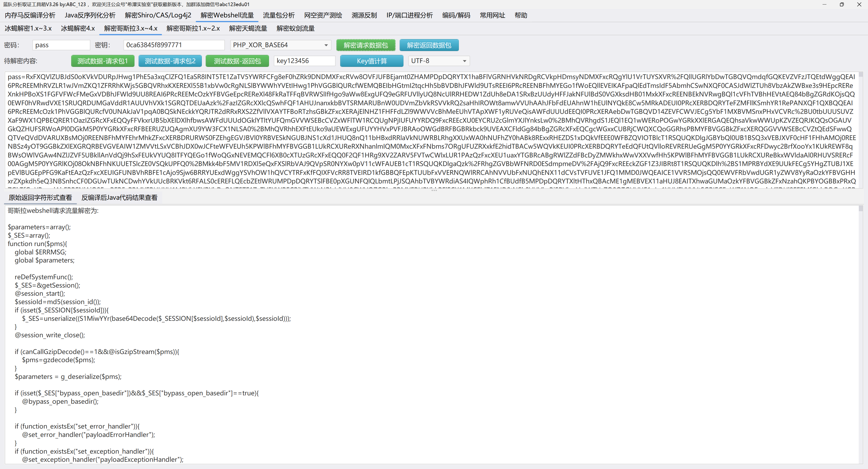This screenshot has width=868, height=469.
Task: Switch to 冰蝎解密4.x tab
Action: click(78, 28)
